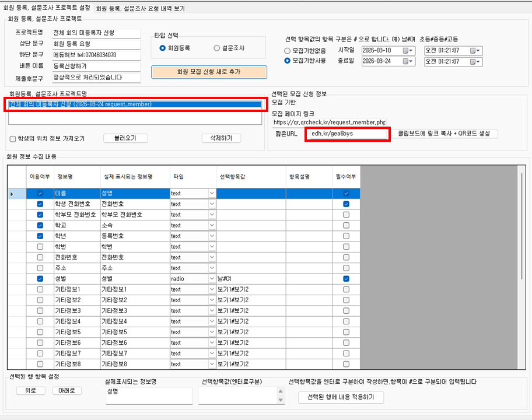Open the 타입 dropdown for 기타정보1 row
532x420 pixels.
click(x=212, y=289)
